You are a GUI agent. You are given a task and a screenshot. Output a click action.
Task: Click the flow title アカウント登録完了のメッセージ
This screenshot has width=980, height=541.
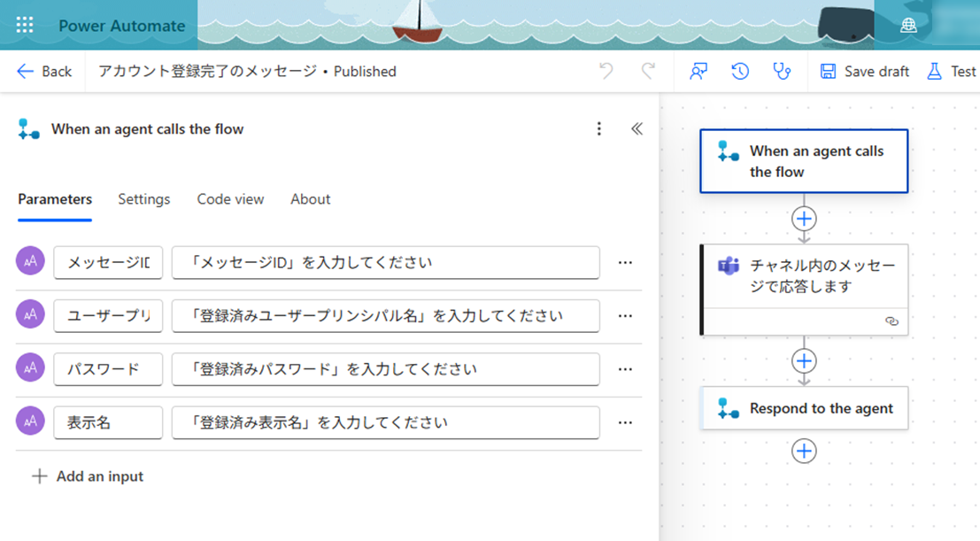207,72
